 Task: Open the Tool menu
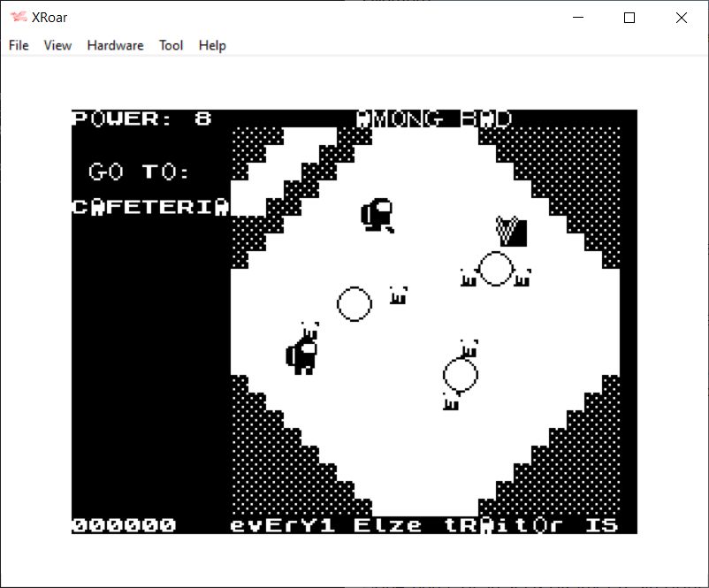[171, 45]
